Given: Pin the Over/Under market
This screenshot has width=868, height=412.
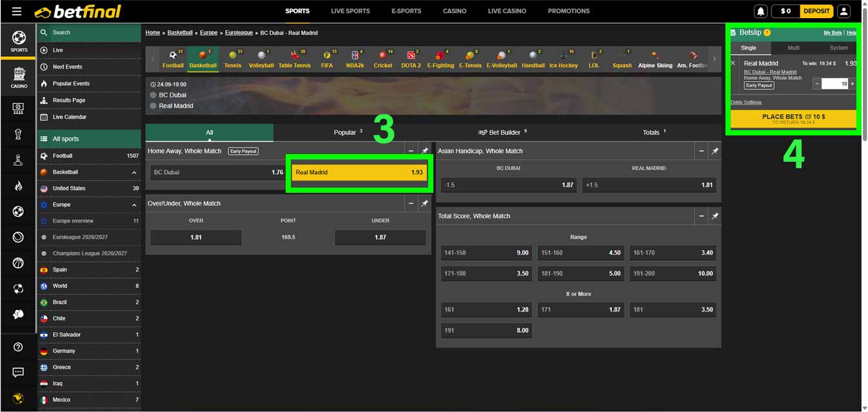Looking at the screenshot, I should click(x=424, y=203).
